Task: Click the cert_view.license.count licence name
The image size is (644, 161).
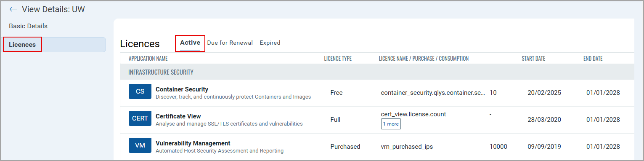Action: coord(413,114)
